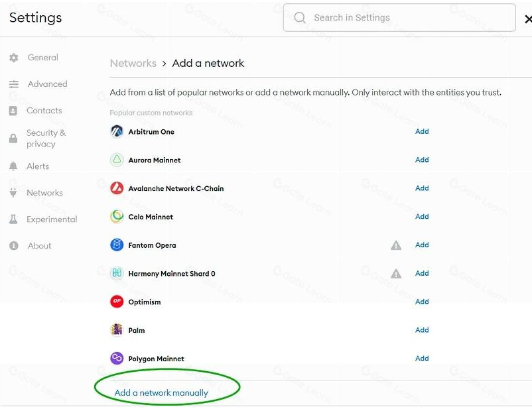Viewport: 532px width, 407px height.
Task: Click the Search in Settings field
Action: pos(399,18)
